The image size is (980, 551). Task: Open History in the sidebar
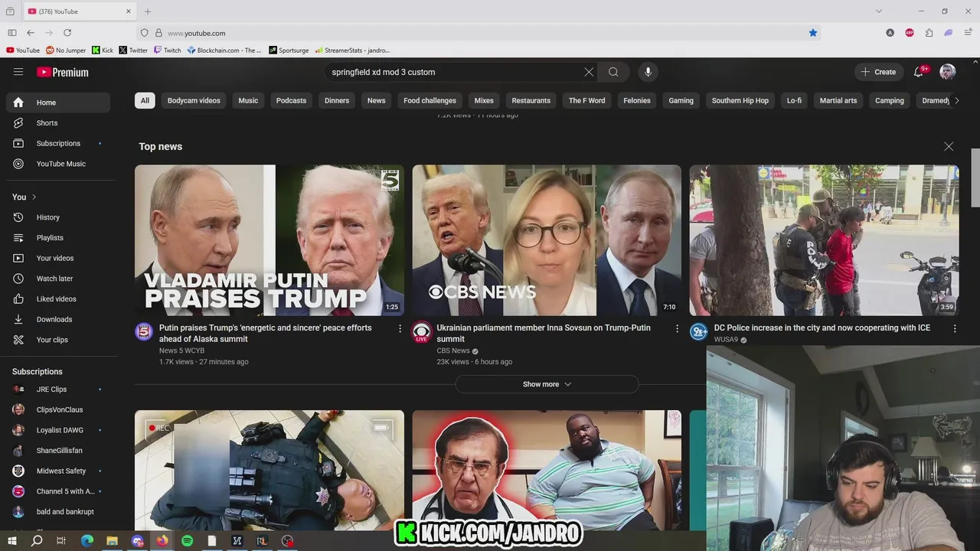tap(58, 217)
